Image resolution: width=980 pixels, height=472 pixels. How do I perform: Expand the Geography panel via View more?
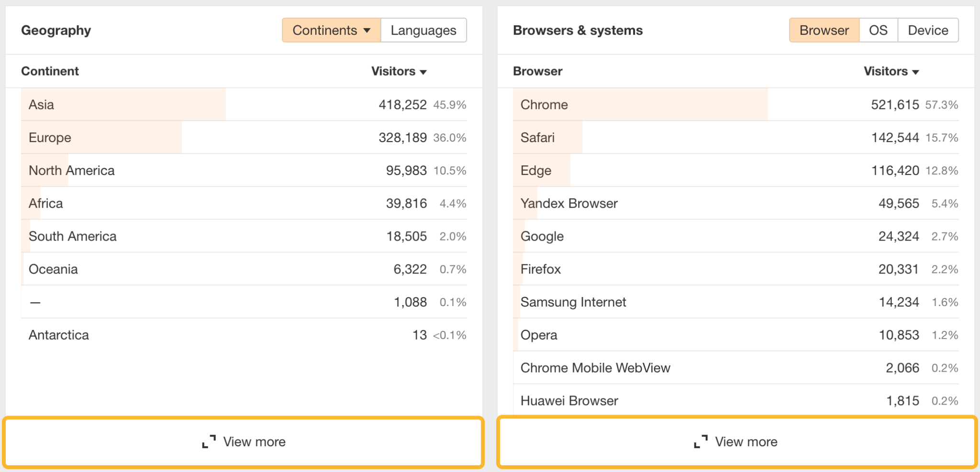click(x=243, y=441)
